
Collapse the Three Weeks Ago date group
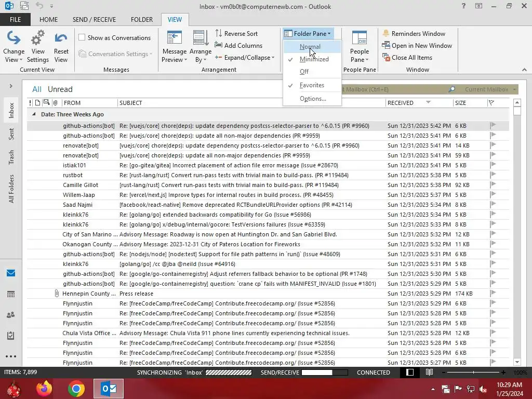(x=34, y=114)
